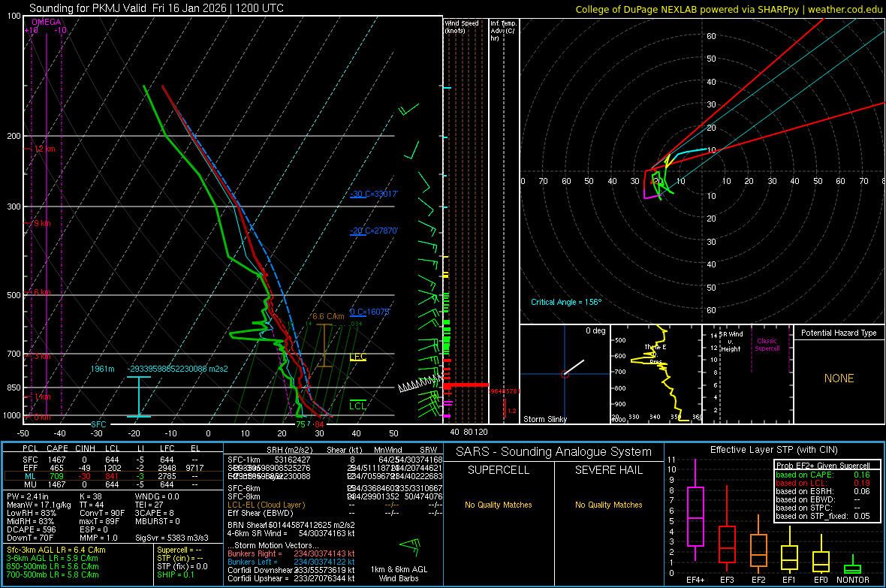Click the 700-500mb LR = 5.8 C/km line
886x588 pixels.
[53, 574]
